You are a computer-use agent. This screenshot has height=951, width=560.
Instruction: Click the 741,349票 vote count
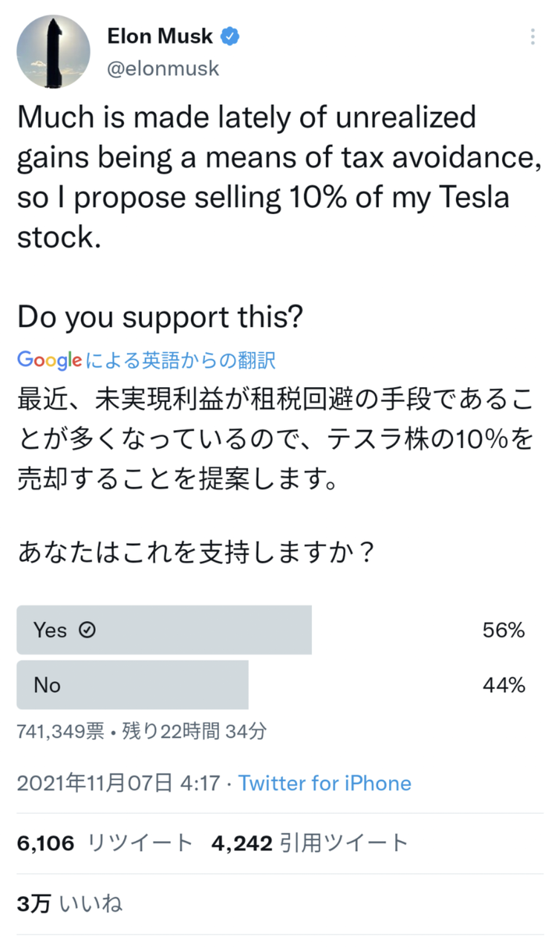click(x=60, y=731)
